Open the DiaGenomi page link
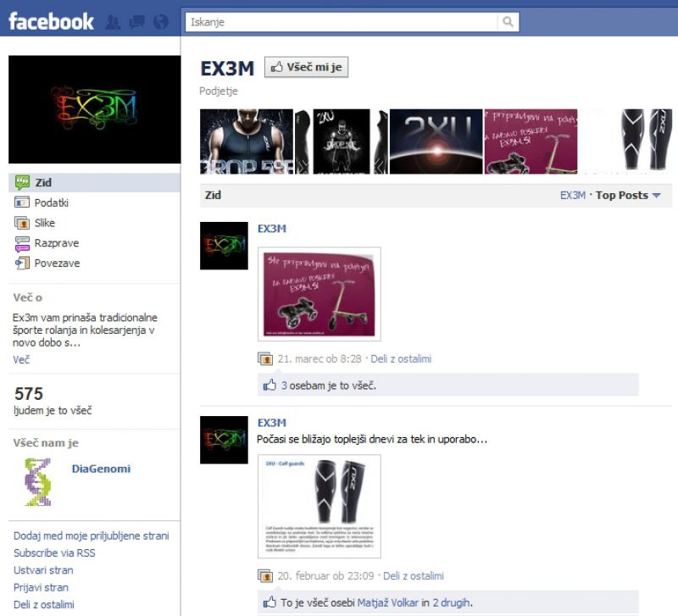Image resolution: width=678 pixels, height=616 pixels. 101,469
